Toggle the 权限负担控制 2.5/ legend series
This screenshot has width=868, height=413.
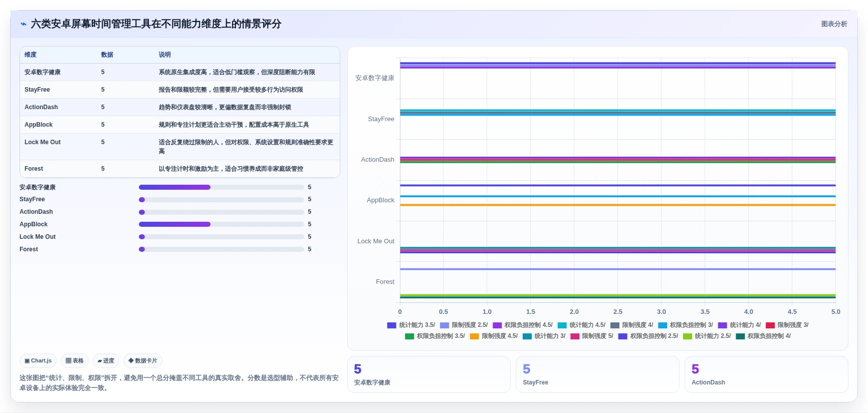click(x=648, y=336)
